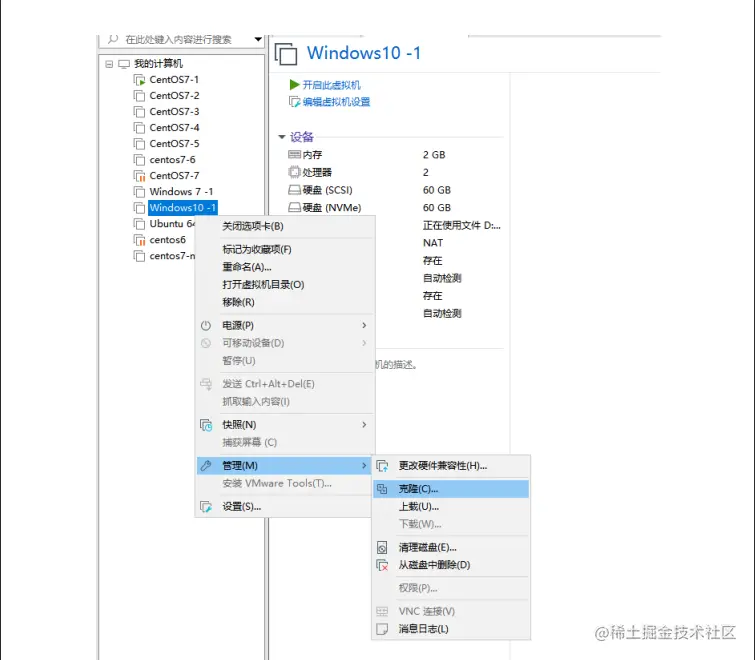Click the snapshot icon in context menu
Image resolution: width=755 pixels, height=660 pixels.
click(206, 425)
